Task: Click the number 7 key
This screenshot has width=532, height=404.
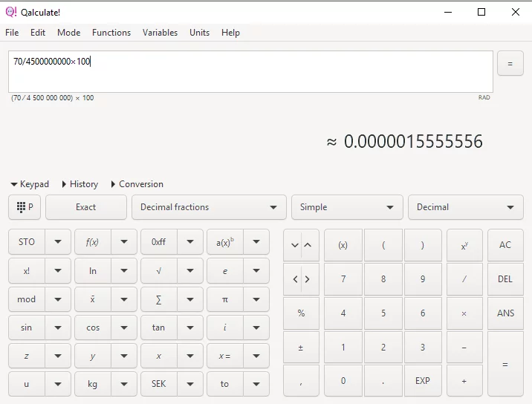Action: tap(343, 279)
